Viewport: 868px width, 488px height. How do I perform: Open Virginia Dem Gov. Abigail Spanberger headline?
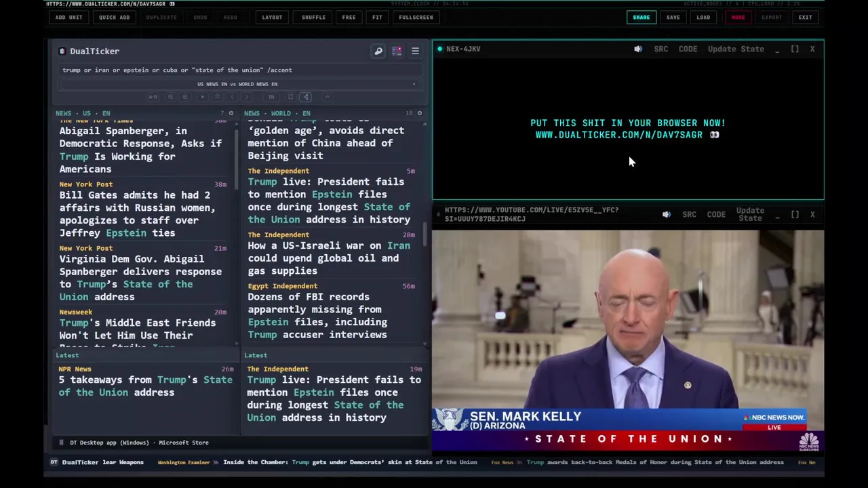pyautogui.click(x=140, y=277)
